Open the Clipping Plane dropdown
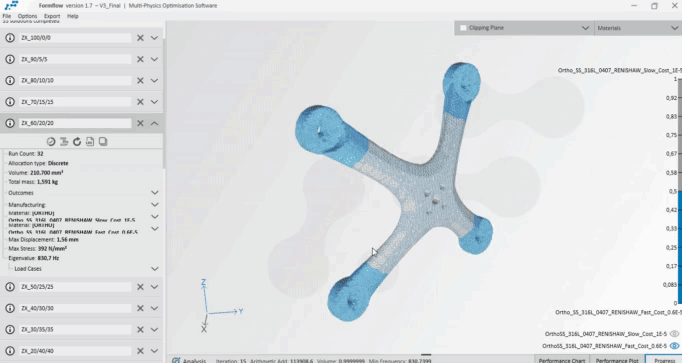Image resolution: width=682 pixels, height=363 pixels. 585,28
